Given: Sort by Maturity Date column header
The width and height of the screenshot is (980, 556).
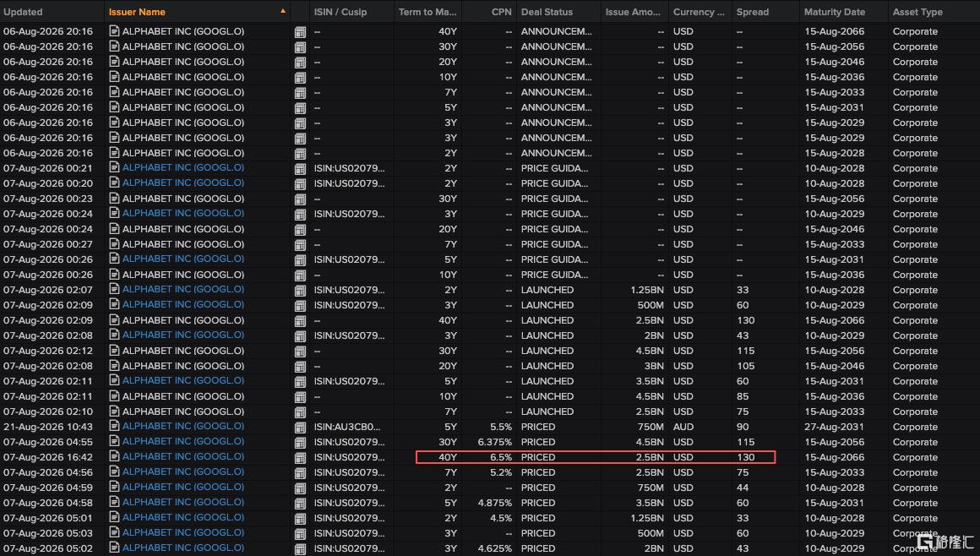Looking at the screenshot, I should (x=835, y=11).
